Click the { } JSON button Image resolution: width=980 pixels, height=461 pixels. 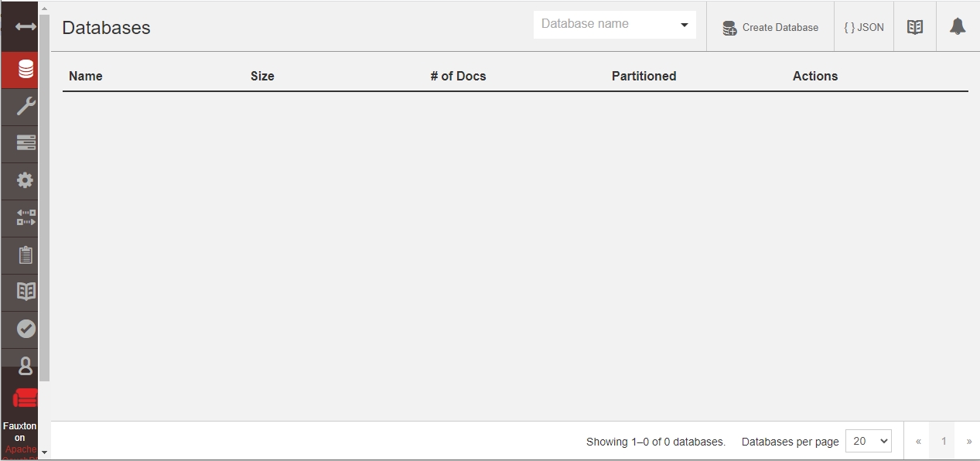click(x=864, y=27)
